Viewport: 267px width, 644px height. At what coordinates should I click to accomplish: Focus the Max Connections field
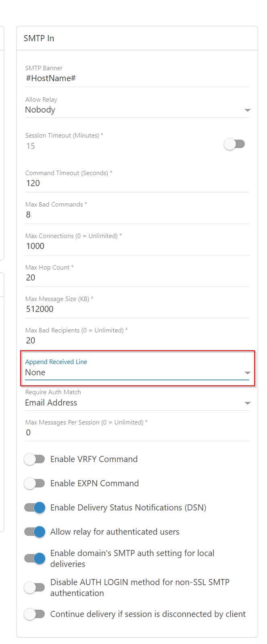(137, 246)
